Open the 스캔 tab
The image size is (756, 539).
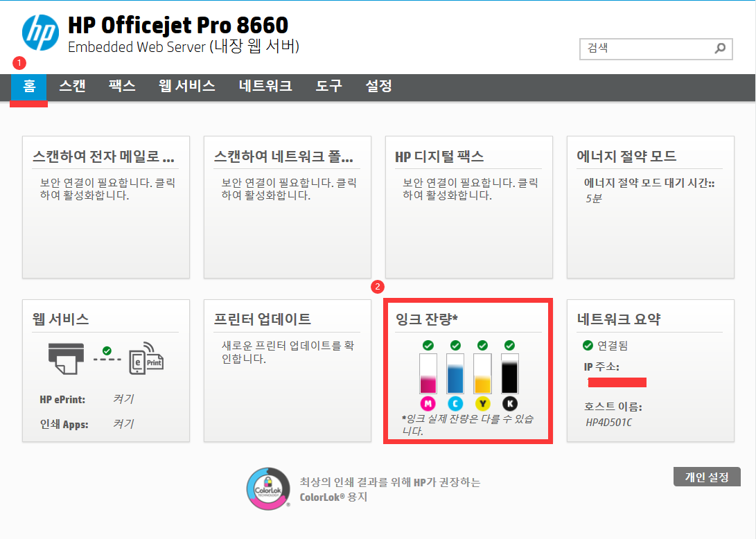(x=72, y=87)
